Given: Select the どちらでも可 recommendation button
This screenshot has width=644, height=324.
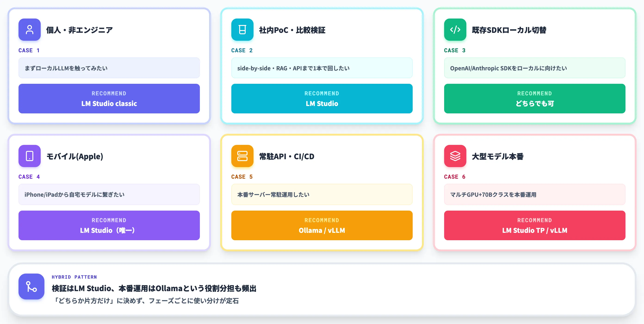Looking at the screenshot, I should tap(535, 99).
